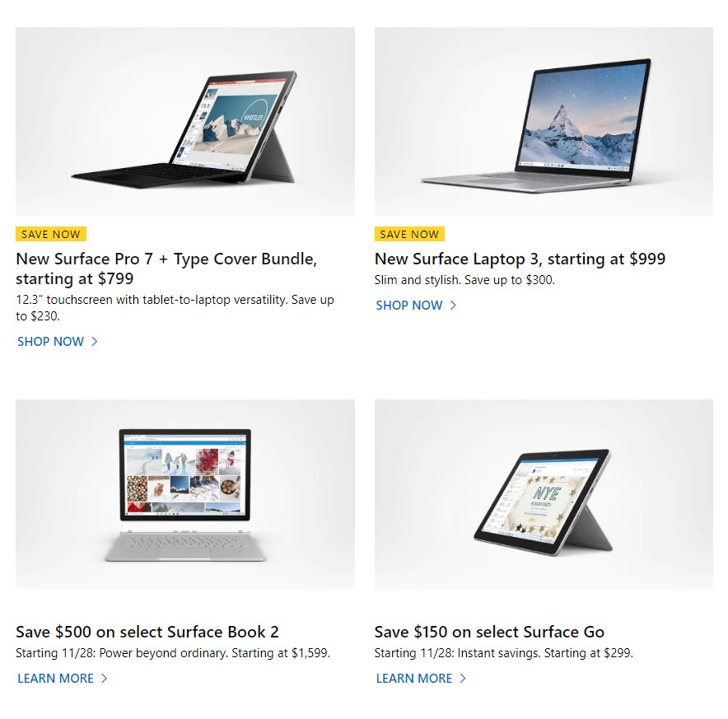Click chevron beside Surface Go Learn More

[463, 678]
